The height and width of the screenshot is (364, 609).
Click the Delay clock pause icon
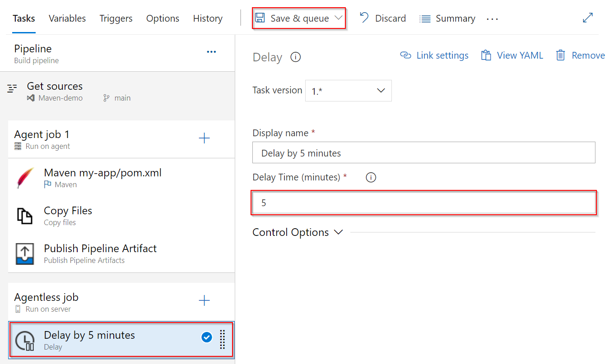[x=25, y=341]
